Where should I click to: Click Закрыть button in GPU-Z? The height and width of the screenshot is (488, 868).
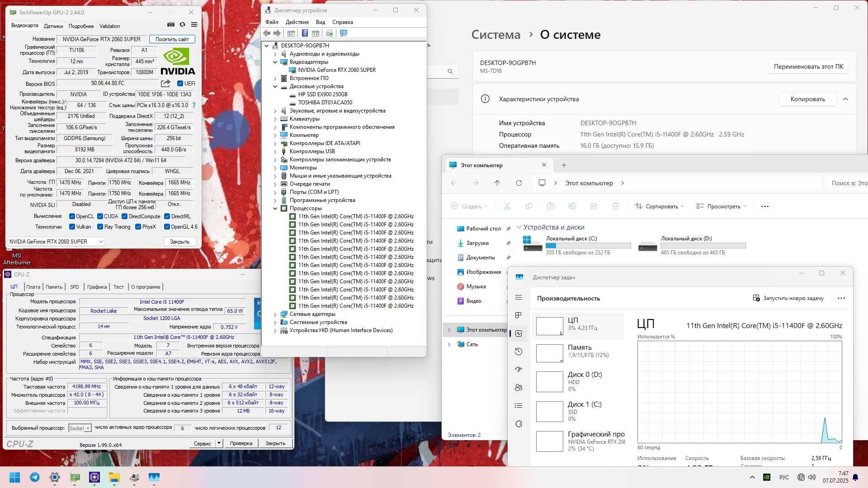point(179,242)
